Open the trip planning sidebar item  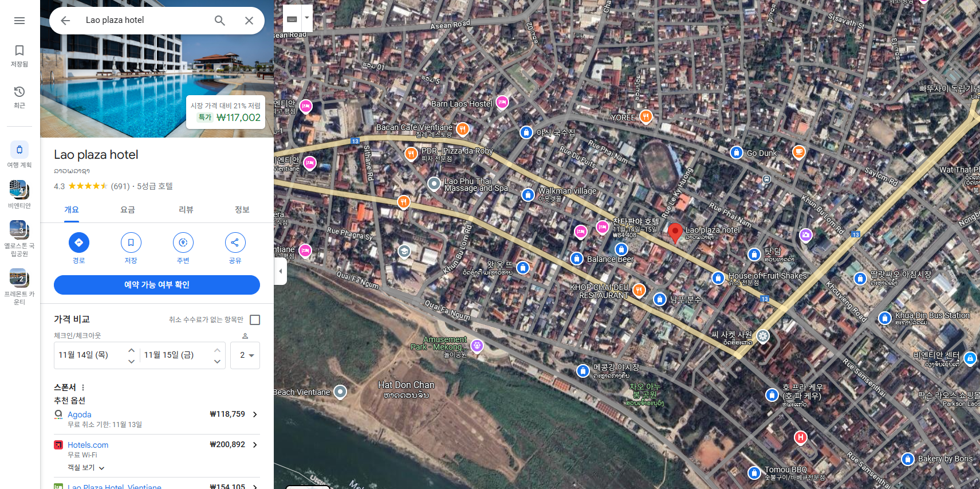[19, 155]
